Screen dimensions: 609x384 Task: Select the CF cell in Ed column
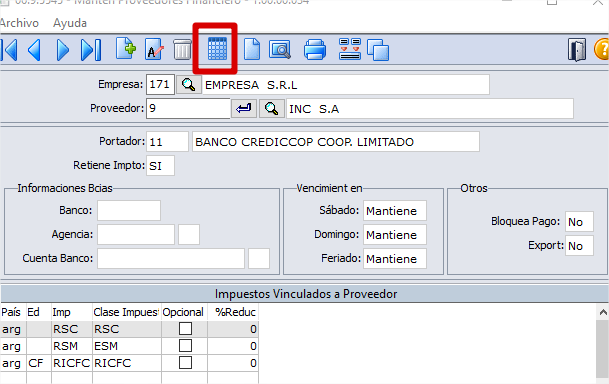(x=38, y=363)
